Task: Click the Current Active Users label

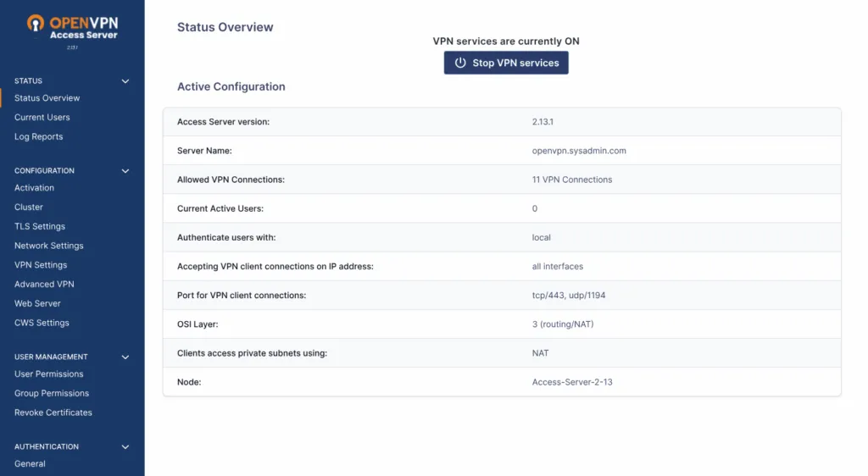Action: (x=220, y=208)
